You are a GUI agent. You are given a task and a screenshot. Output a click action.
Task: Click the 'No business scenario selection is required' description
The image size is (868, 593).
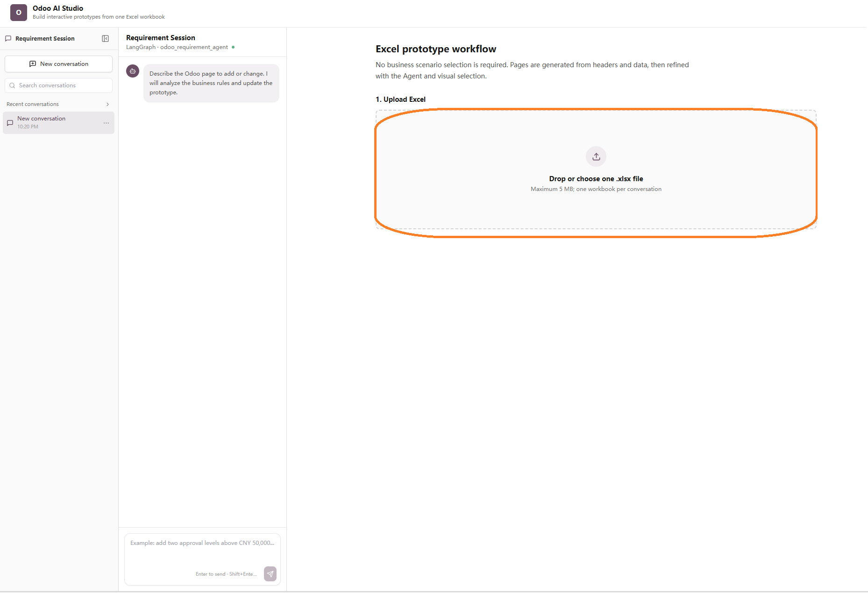pos(532,71)
